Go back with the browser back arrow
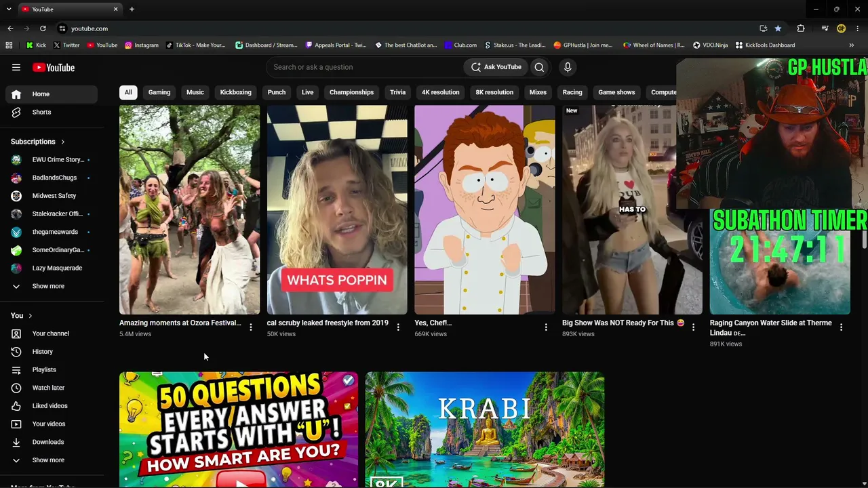 [x=10, y=28]
